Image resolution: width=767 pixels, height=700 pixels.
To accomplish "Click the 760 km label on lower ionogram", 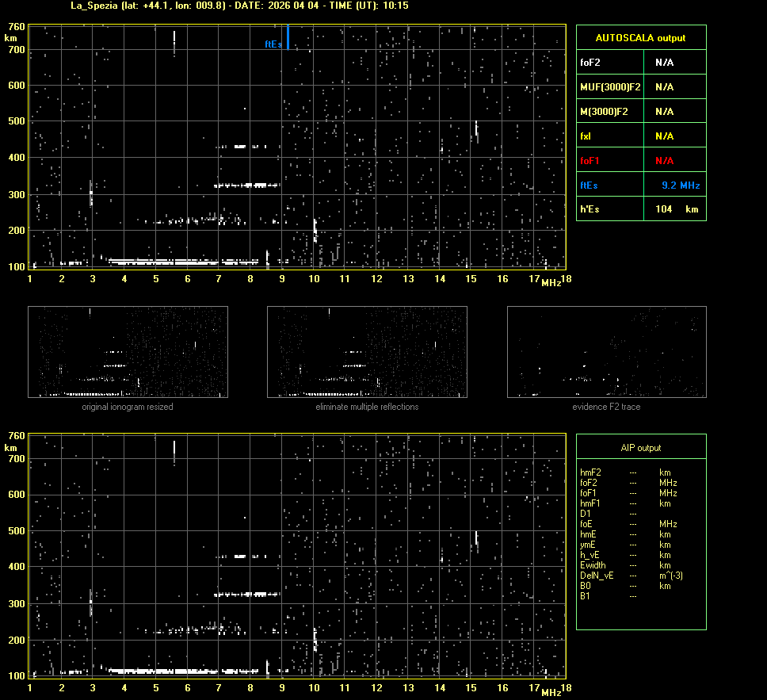I will point(15,436).
